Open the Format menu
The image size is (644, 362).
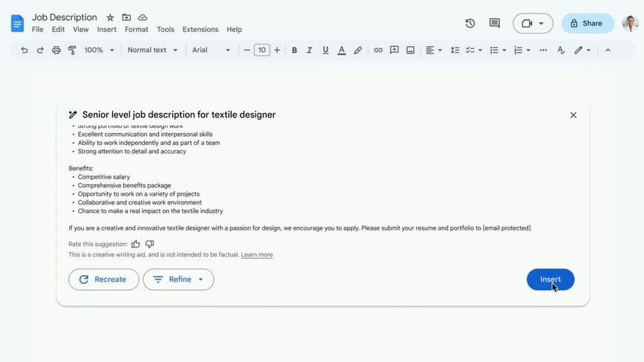coord(136,30)
